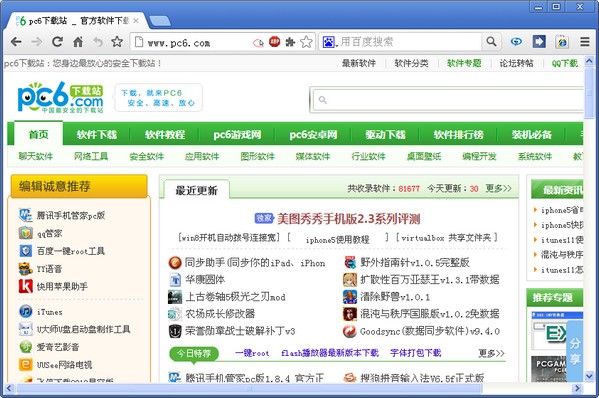The height and width of the screenshot is (398, 599).
Task: Open the 软件教程 navigation tab
Action: click(x=165, y=134)
